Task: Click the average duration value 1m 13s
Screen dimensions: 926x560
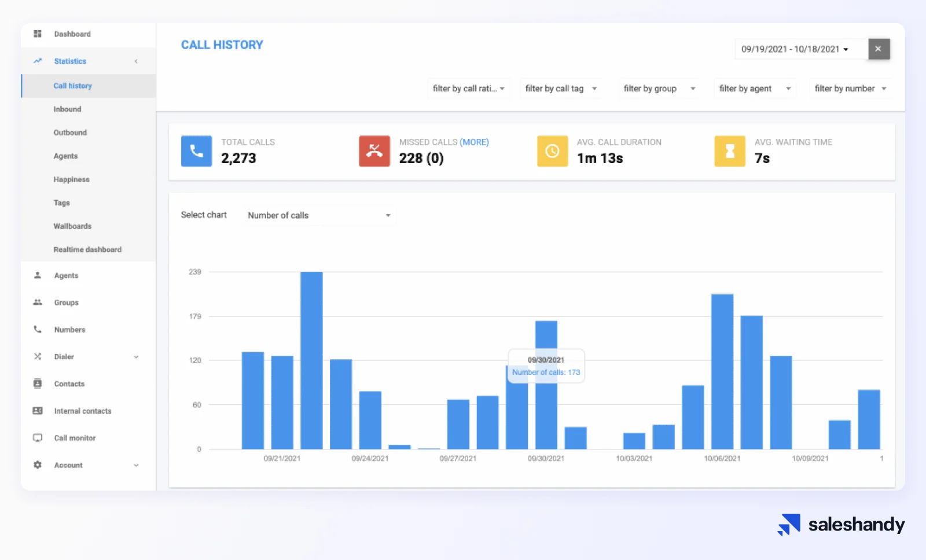Action: point(600,159)
